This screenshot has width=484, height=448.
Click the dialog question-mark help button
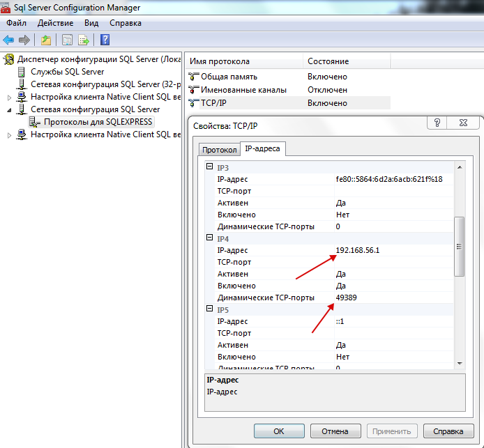[x=437, y=123]
